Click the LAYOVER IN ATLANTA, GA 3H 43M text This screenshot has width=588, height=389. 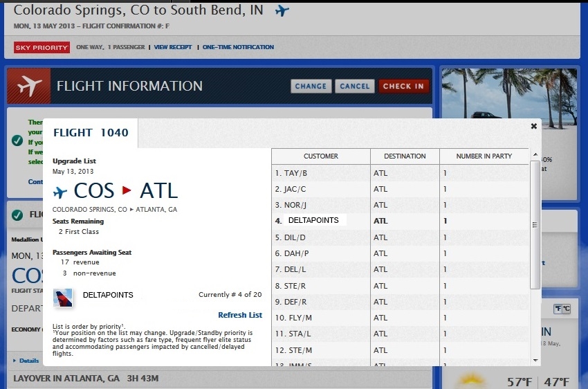[x=86, y=378]
